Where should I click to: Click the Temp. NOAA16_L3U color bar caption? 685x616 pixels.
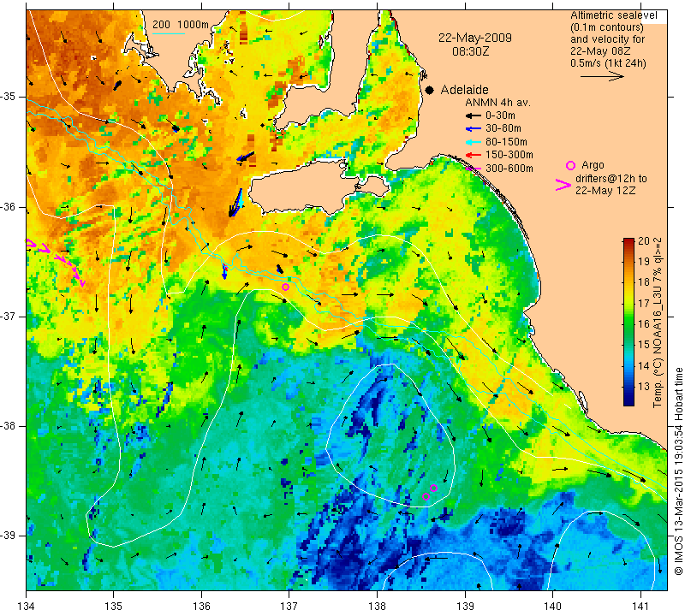pyautogui.click(x=658, y=323)
